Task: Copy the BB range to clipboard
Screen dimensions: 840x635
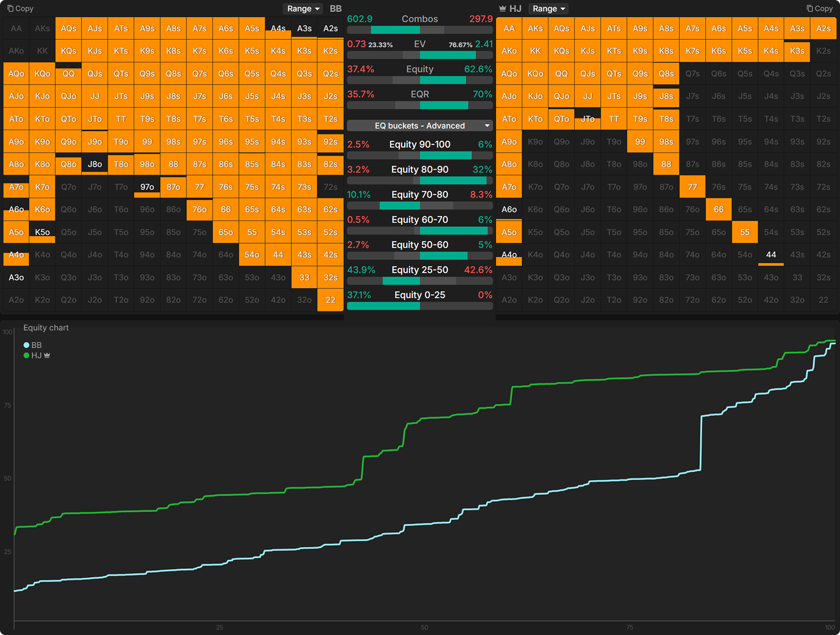Action: [20, 8]
